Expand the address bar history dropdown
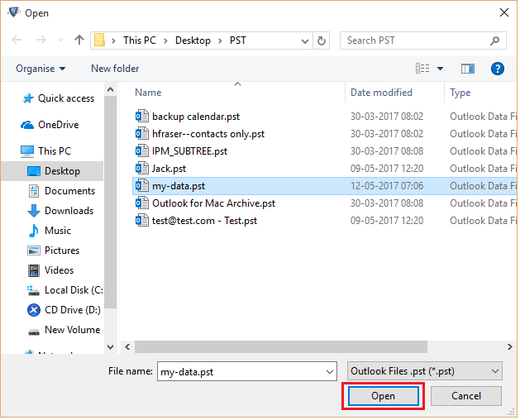Viewport: 520px width, 420px height. click(305, 41)
